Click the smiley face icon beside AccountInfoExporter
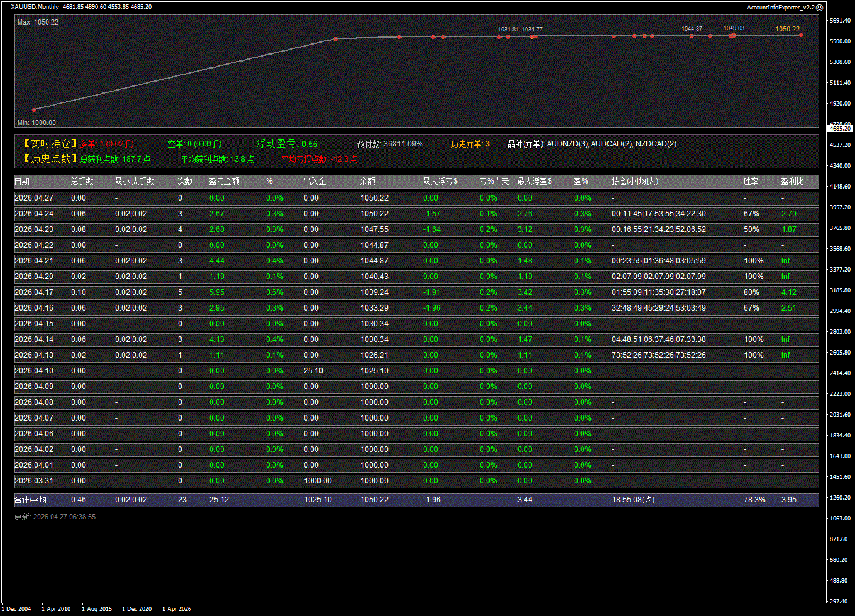The height and width of the screenshot is (616, 855). tap(820, 7)
